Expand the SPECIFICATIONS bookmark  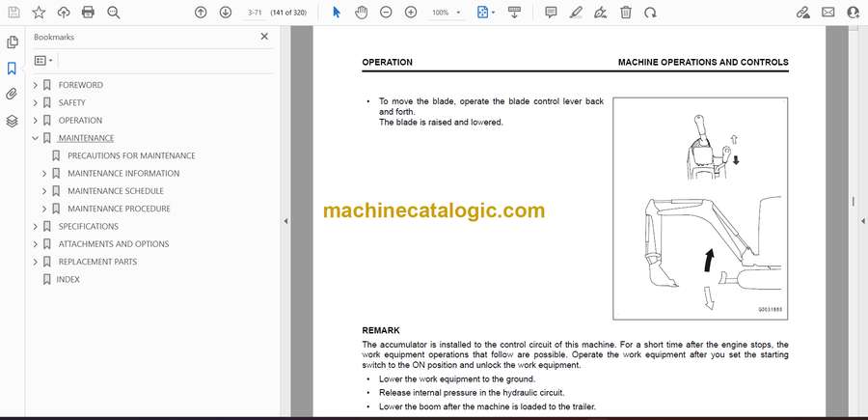36,227
